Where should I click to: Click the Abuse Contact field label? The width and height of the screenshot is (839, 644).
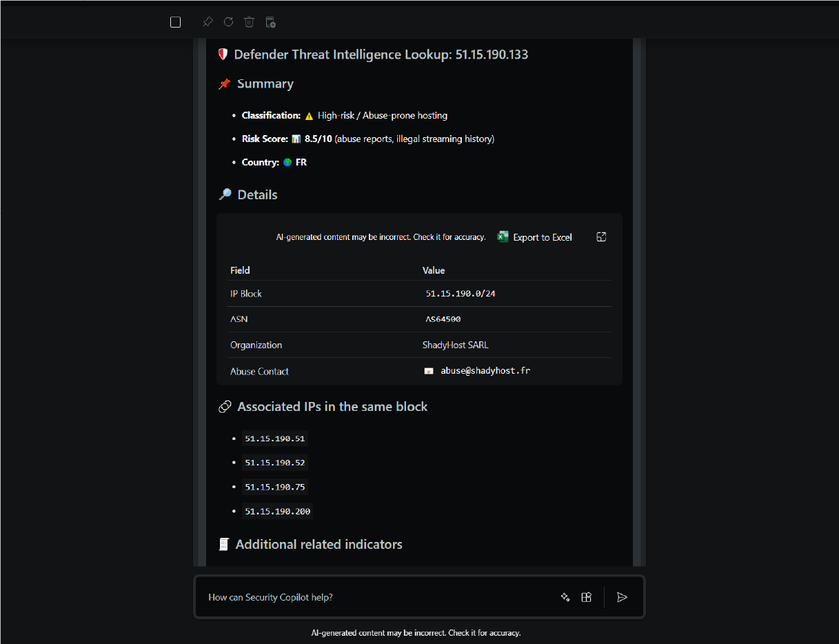(259, 371)
